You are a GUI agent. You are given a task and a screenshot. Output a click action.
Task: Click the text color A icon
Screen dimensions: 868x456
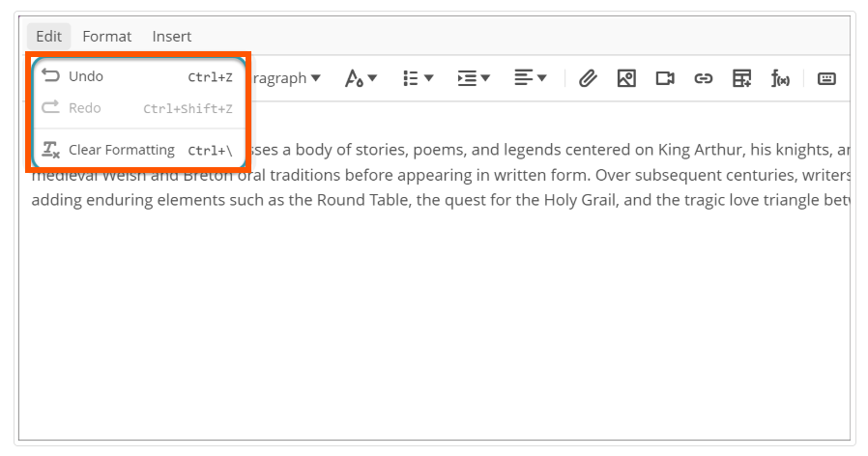point(354,78)
